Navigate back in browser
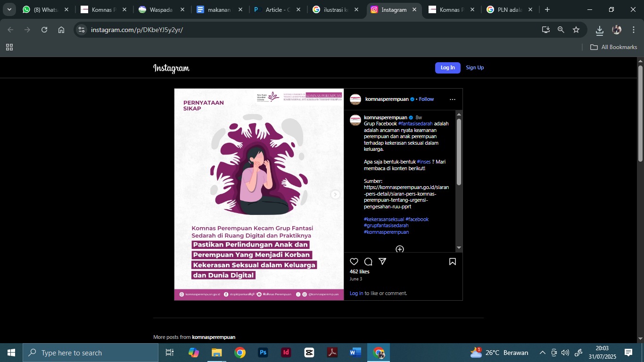Screen dimensions: 644x362 point(10,30)
